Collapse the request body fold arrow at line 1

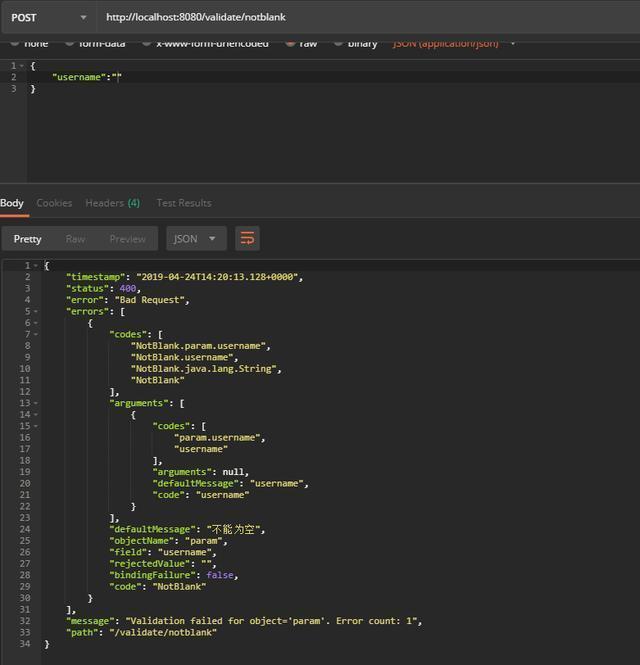pos(23,66)
